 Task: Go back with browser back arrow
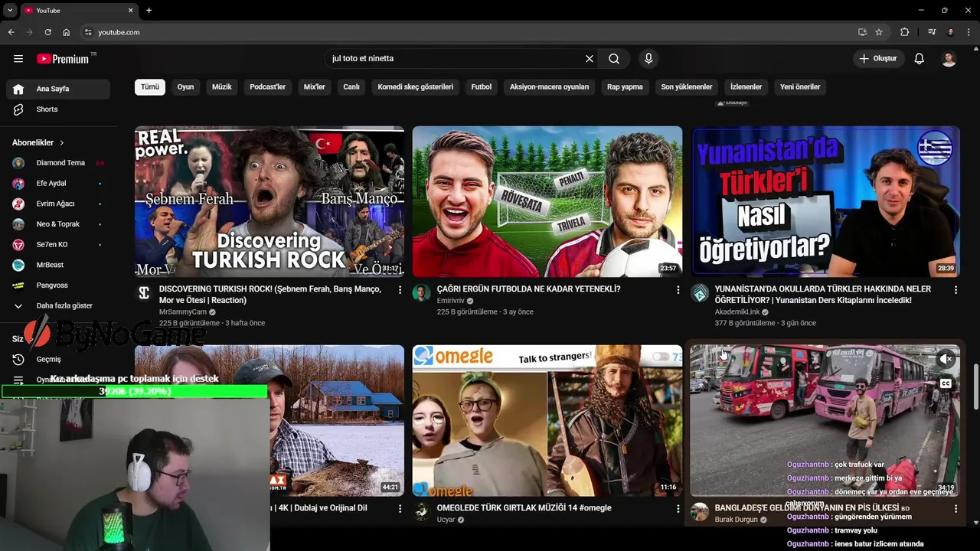(11, 32)
